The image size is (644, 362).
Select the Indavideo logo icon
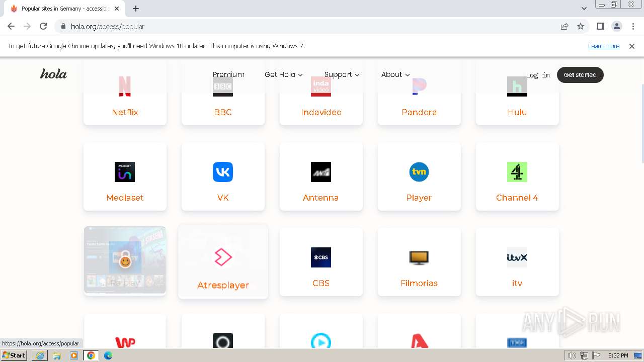tap(321, 86)
